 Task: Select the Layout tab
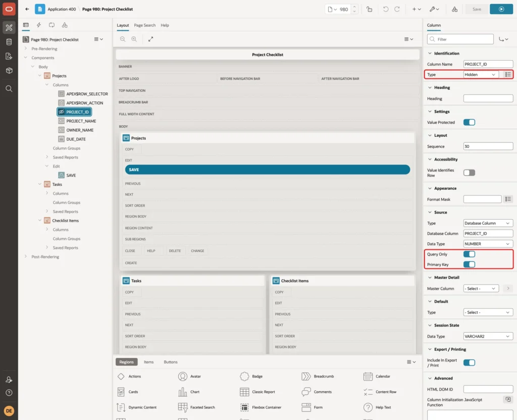click(x=123, y=25)
